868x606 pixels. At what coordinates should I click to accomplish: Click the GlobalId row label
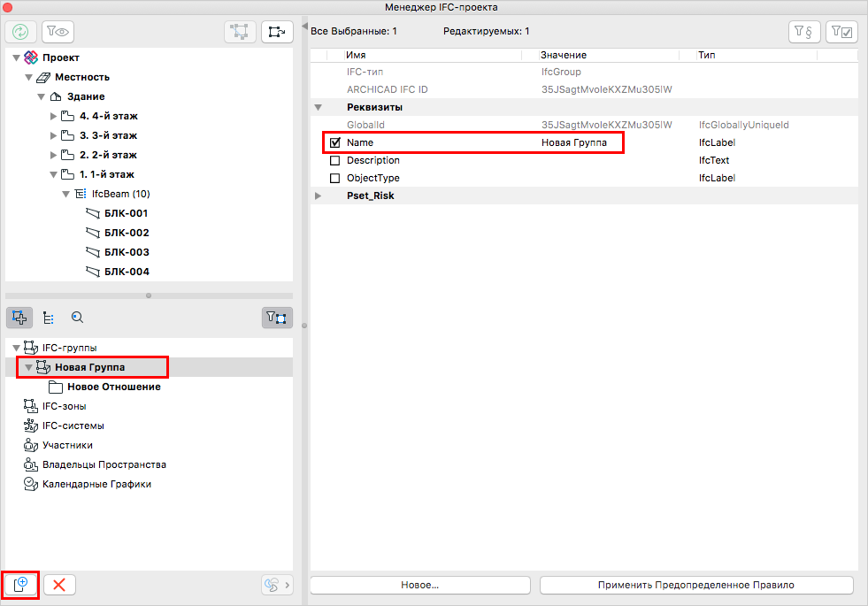365,125
